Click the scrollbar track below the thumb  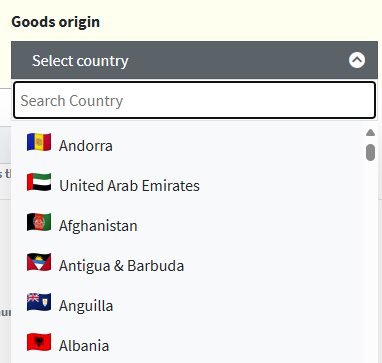click(370, 262)
